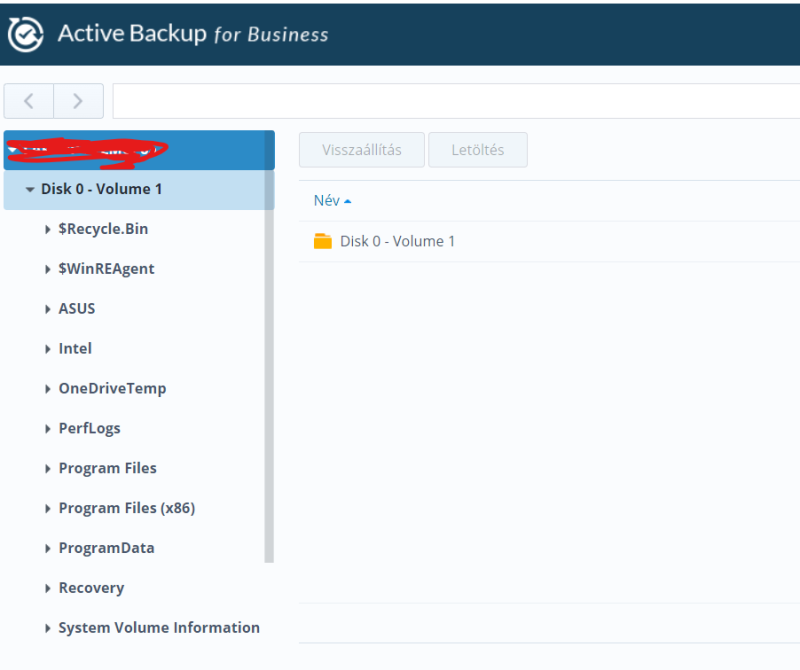Select the PerfLogs tree item

pyautogui.click(x=89, y=428)
